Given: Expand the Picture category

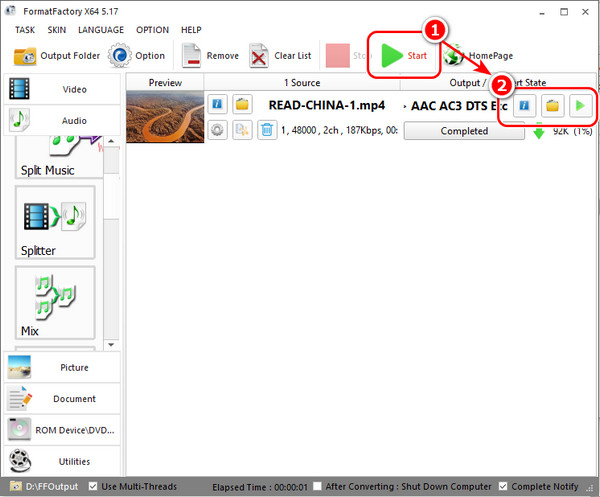Looking at the screenshot, I should 62,367.
